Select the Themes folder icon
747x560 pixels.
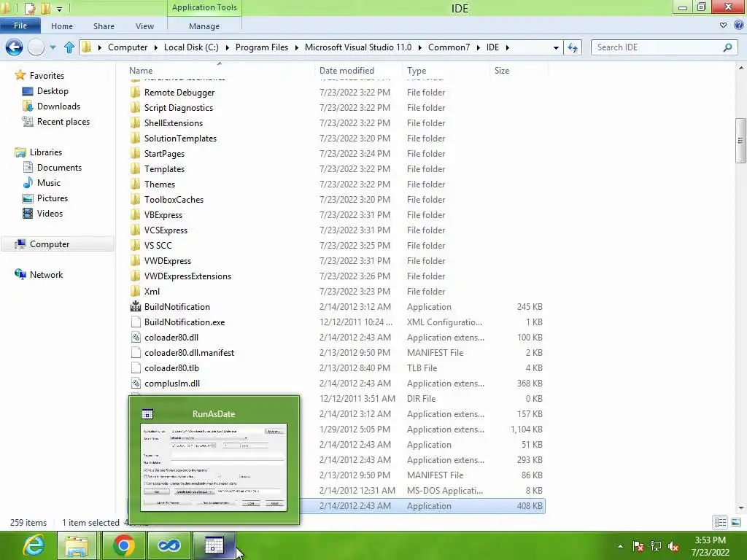[x=136, y=184]
